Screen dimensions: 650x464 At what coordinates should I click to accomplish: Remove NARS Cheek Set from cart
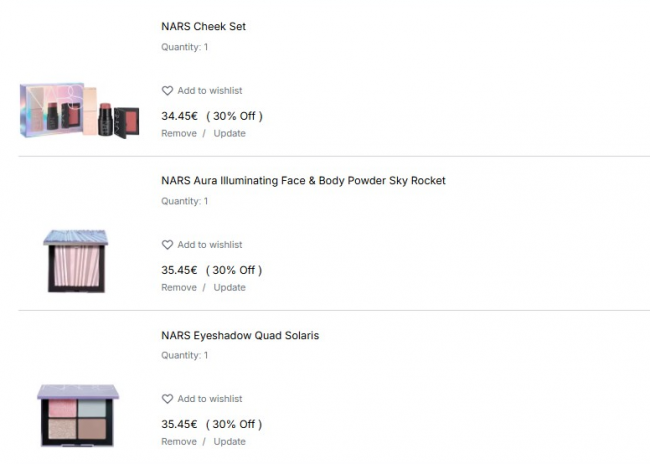point(179,133)
